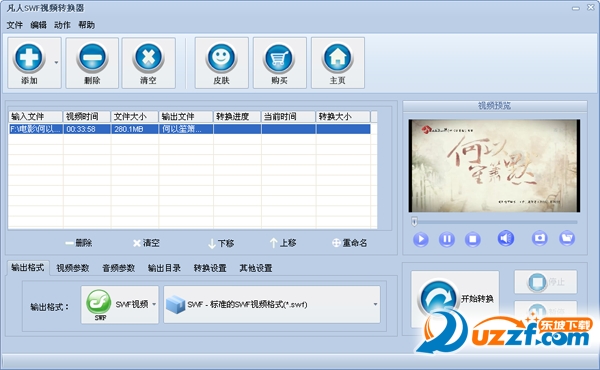Click the size cell 280.1MB
The width and height of the screenshot is (600, 370).
click(x=135, y=129)
